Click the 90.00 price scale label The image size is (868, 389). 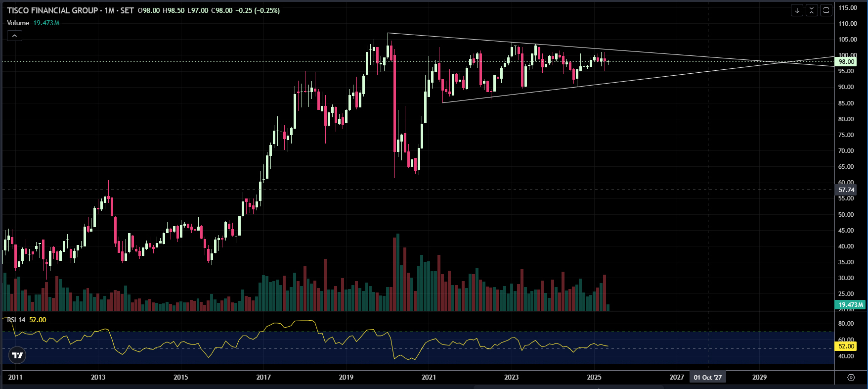click(x=846, y=87)
